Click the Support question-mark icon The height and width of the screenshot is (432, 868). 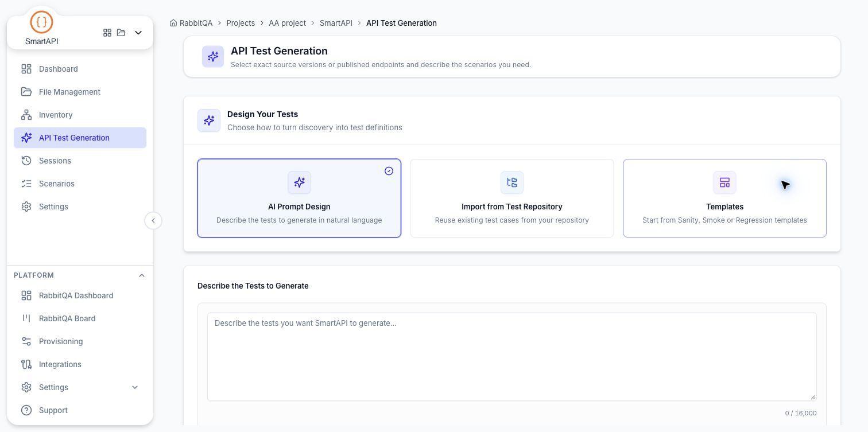pos(26,410)
